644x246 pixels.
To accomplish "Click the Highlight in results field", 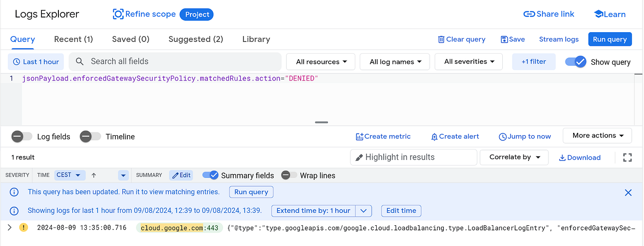I will (414, 157).
